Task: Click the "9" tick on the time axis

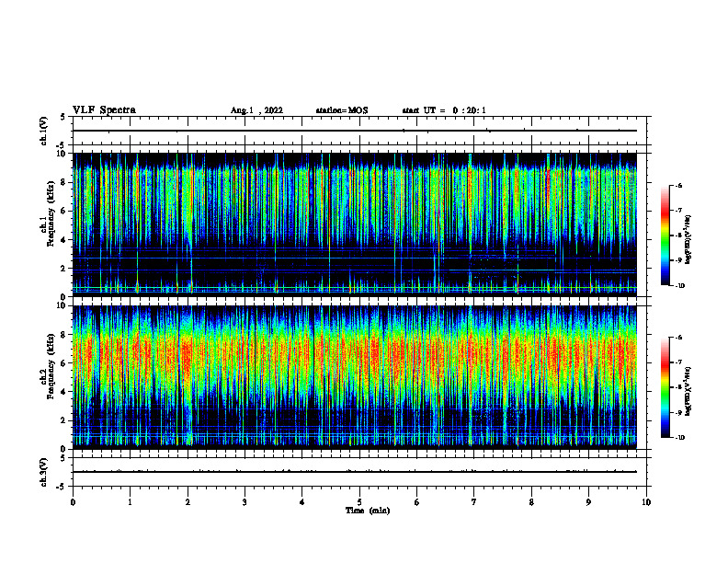Action: pyautogui.click(x=588, y=502)
